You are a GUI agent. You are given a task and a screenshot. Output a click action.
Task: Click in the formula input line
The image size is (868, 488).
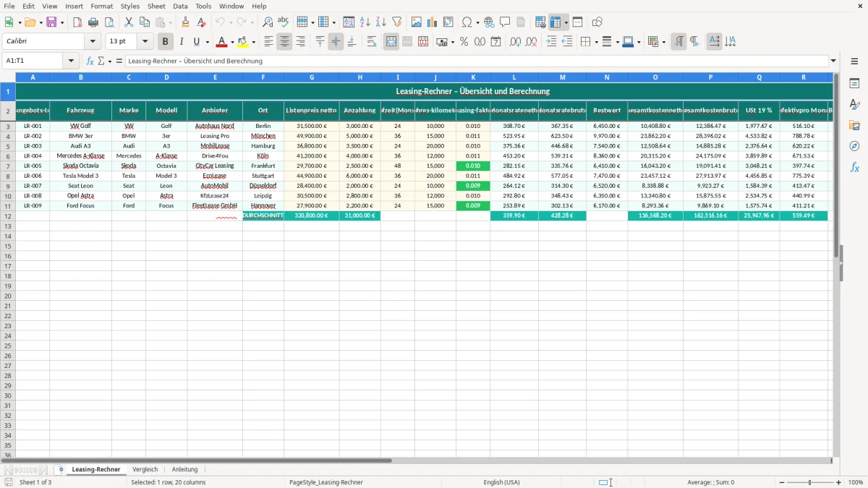[477, 61]
